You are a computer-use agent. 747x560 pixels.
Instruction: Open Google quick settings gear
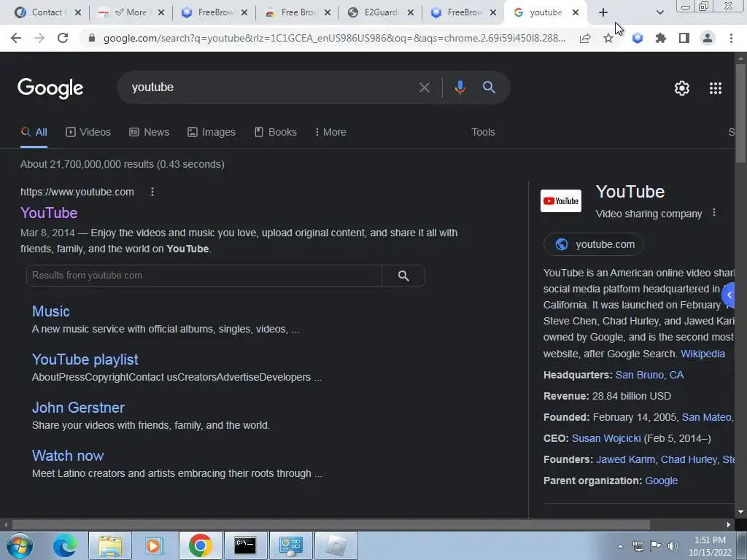[x=682, y=88]
